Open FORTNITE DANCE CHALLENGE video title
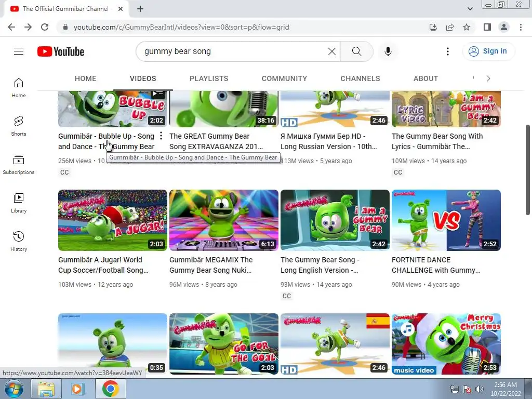The height and width of the screenshot is (399, 532). pos(436,265)
